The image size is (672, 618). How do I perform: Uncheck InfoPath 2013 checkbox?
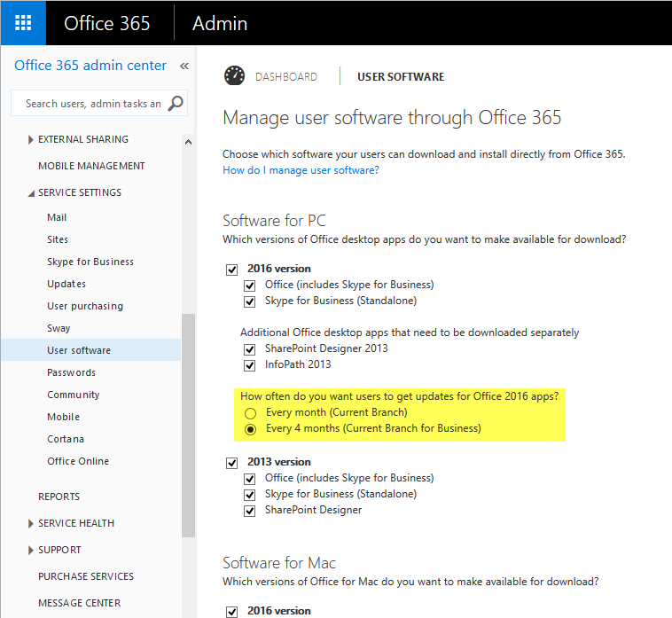tap(250, 365)
